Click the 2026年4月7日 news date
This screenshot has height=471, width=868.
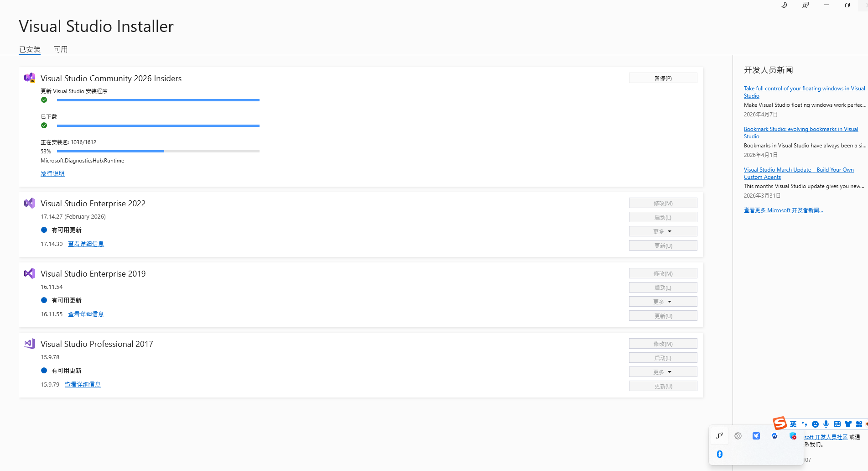pos(760,114)
